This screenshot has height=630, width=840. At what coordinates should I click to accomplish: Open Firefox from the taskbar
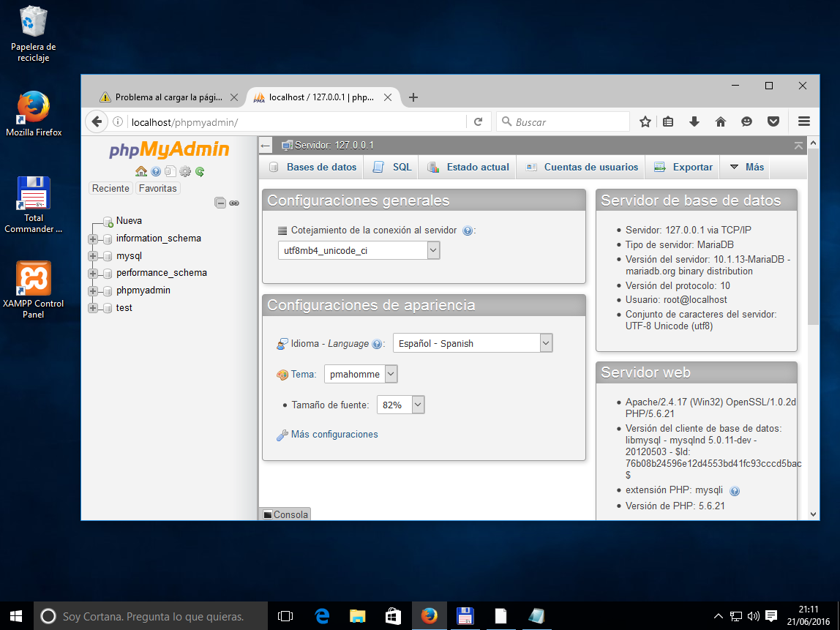point(430,616)
